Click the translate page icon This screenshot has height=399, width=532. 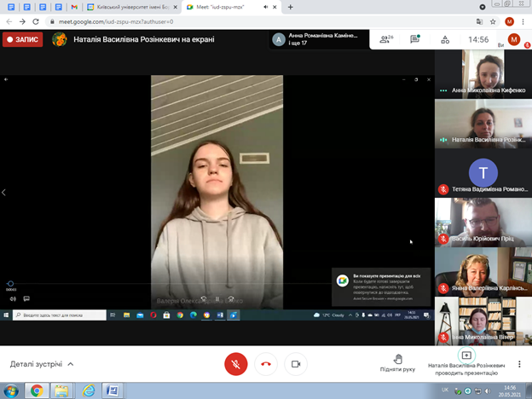tap(479, 21)
